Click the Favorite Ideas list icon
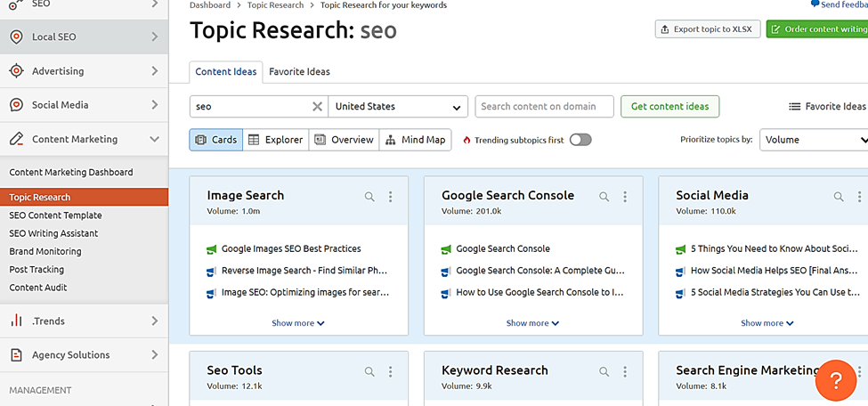 [x=794, y=106]
